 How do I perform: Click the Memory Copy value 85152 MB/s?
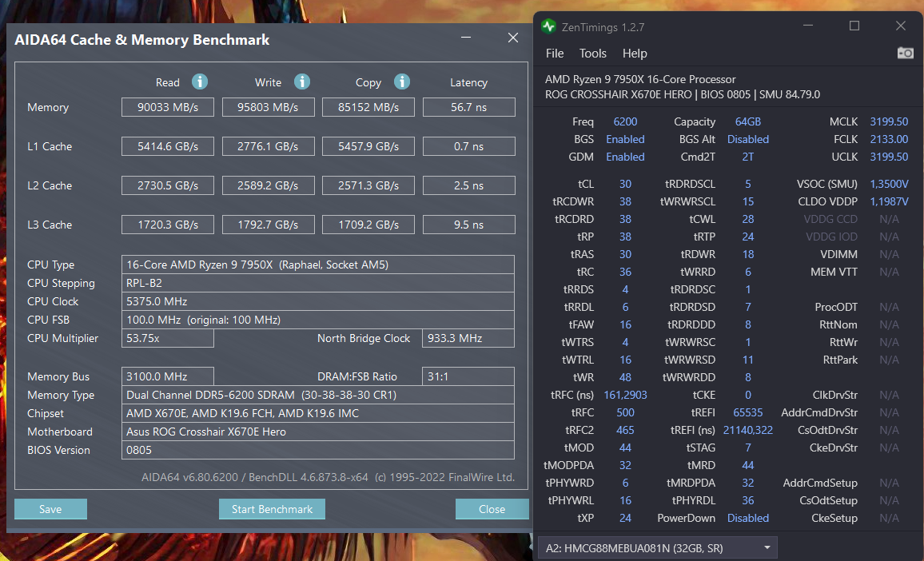[368, 107]
